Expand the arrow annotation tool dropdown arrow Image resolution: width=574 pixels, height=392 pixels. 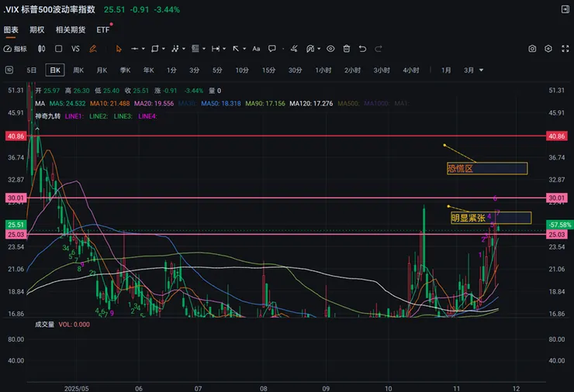(244, 49)
